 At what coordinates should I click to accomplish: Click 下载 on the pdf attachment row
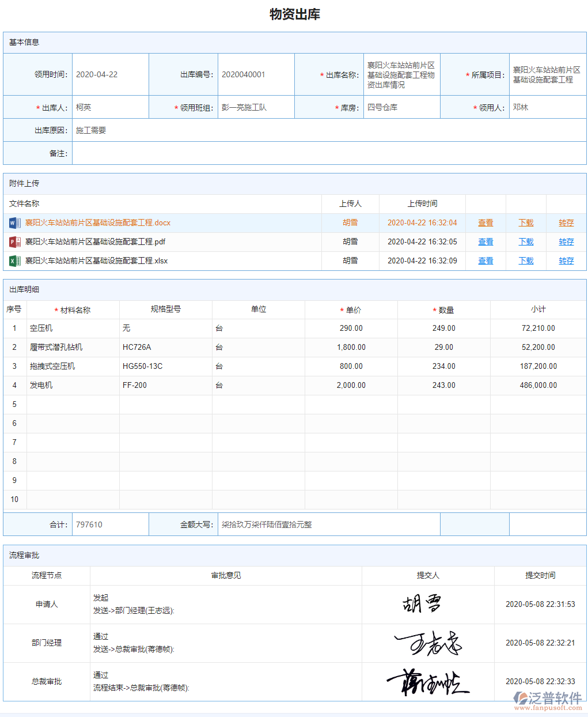(x=525, y=241)
